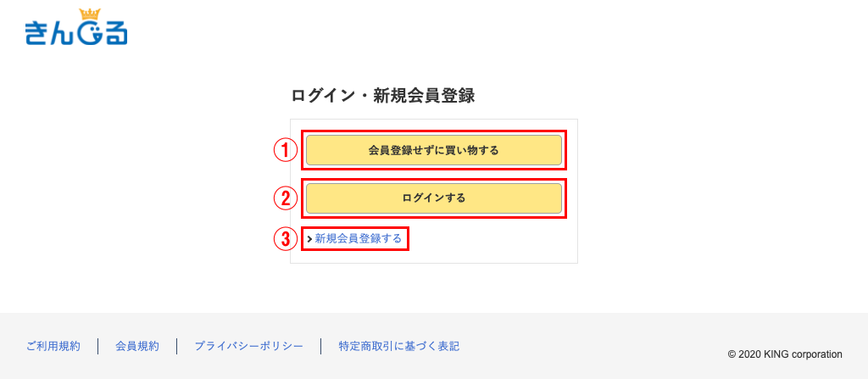
Task: Click the © symbol in the footer
Action: pyautogui.click(x=732, y=354)
